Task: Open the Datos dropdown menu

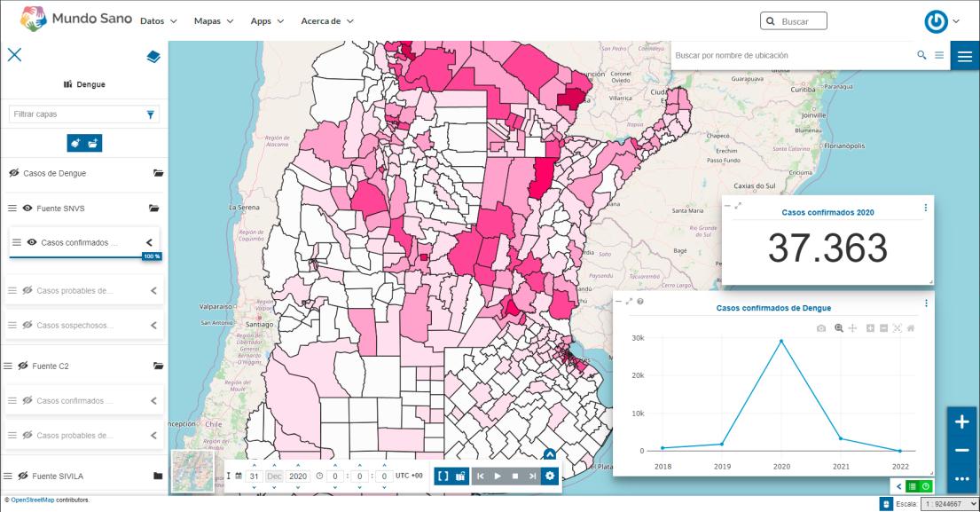Action: 159,20
